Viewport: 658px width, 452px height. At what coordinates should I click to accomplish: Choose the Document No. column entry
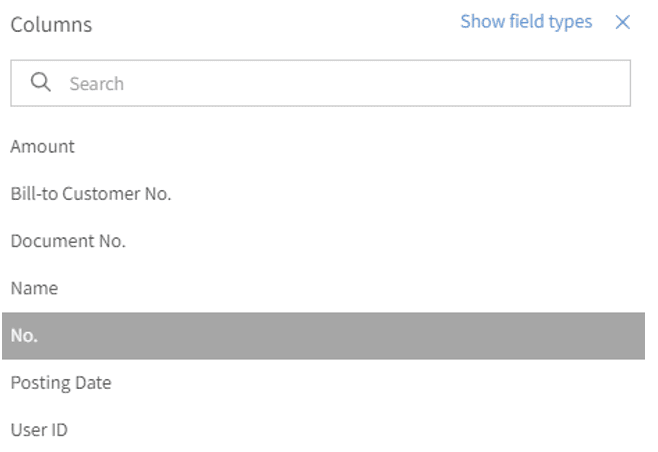[x=323, y=241]
